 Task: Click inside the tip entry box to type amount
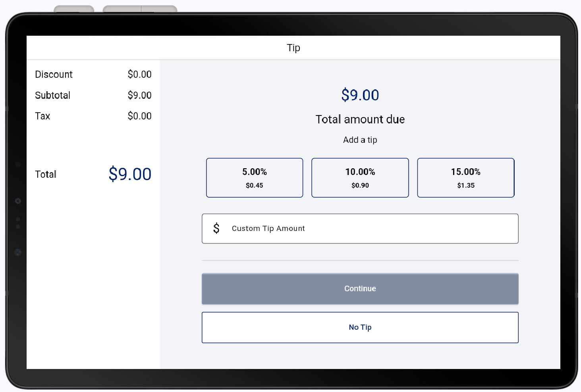pyautogui.click(x=318, y=229)
